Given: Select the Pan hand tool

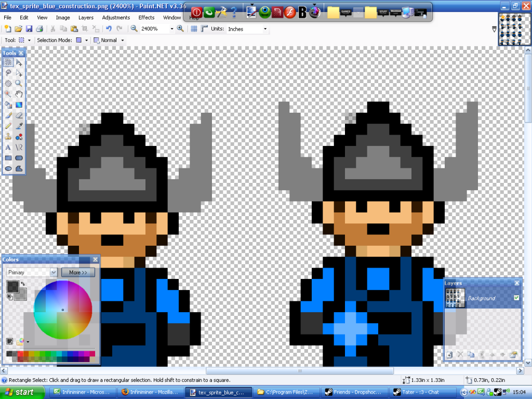Looking at the screenshot, I should (x=19, y=94).
